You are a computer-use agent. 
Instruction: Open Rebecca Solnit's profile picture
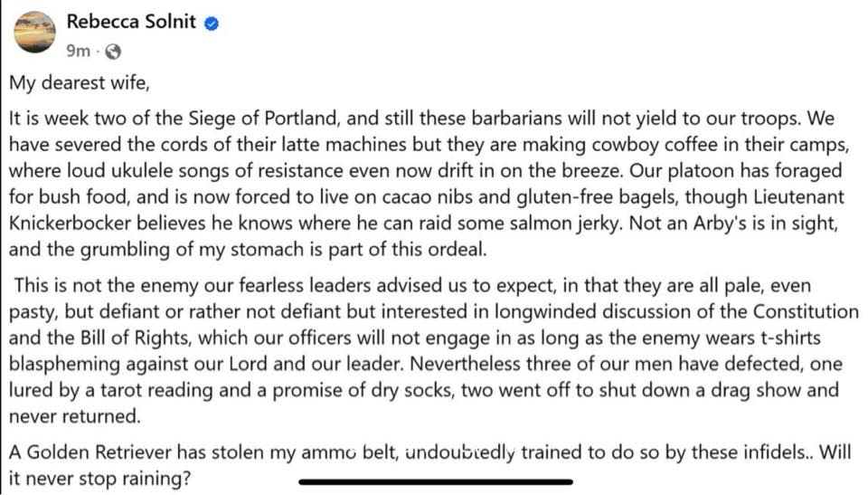34,33
